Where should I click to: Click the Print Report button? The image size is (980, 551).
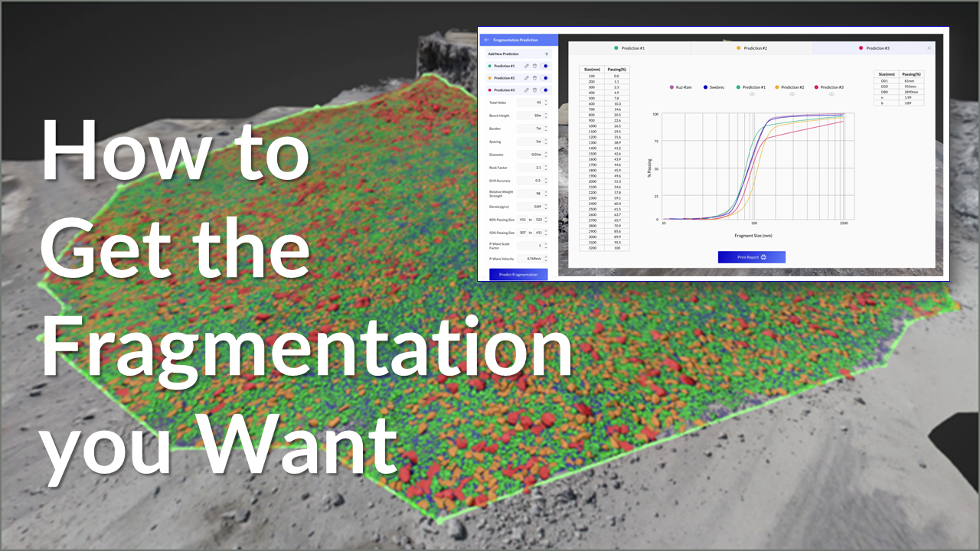pyautogui.click(x=750, y=257)
